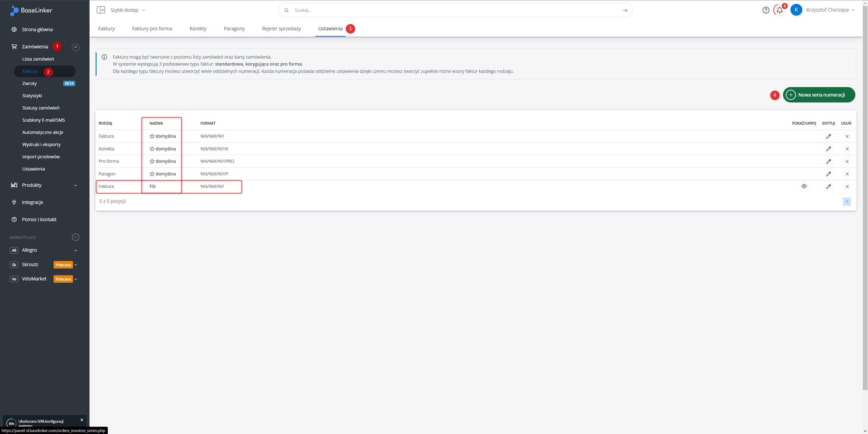Viewport: 868px width, 434px height.
Task: Open Zwroty in sidebar
Action: [x=29, y=83]
